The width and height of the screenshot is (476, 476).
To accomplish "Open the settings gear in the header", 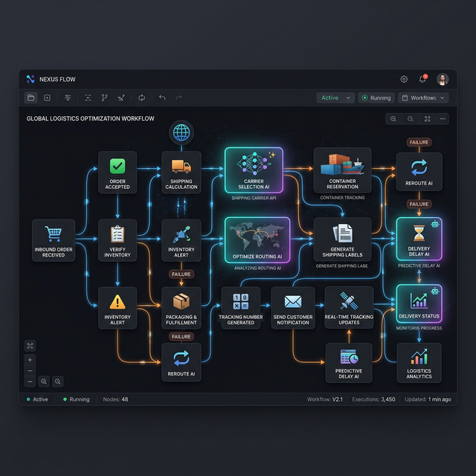I will (404, 79).
